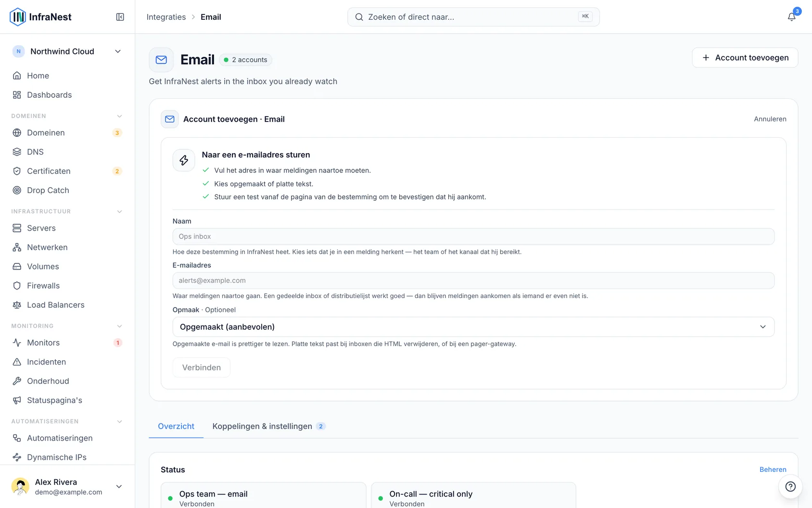Click the Email breadcrumb item
812x508 pixels.
pos(211,17)
